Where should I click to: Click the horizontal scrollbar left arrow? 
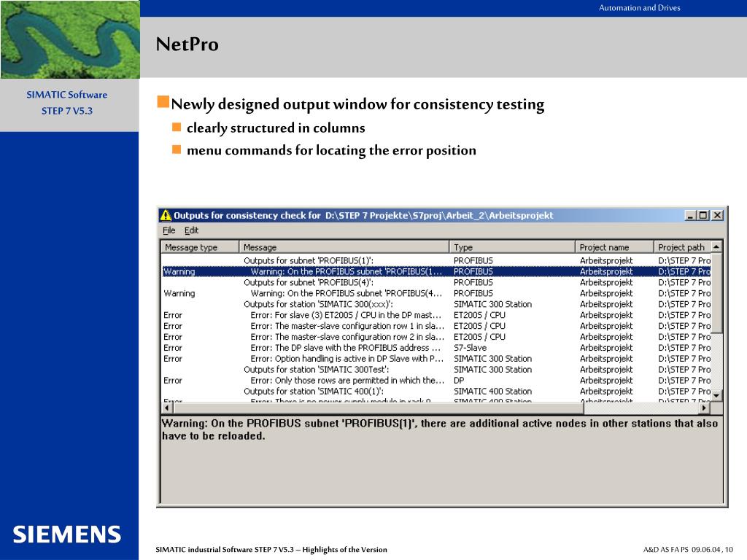click(x=167, y=408)
